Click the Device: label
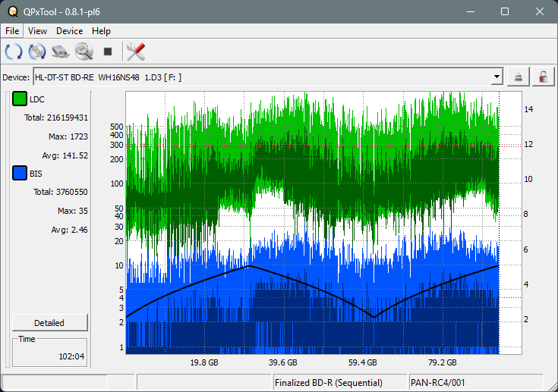 pyautogui.click(x=16, y=77)
